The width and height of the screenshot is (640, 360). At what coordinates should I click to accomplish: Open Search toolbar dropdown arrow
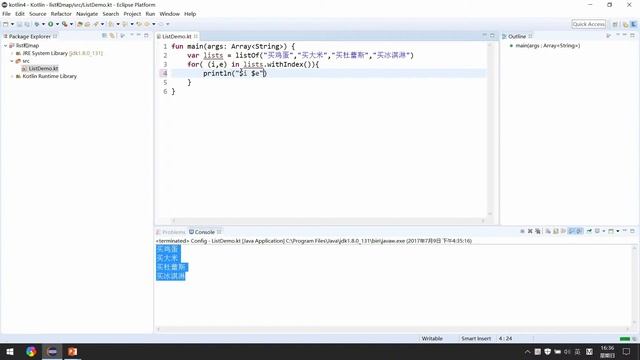102,24
